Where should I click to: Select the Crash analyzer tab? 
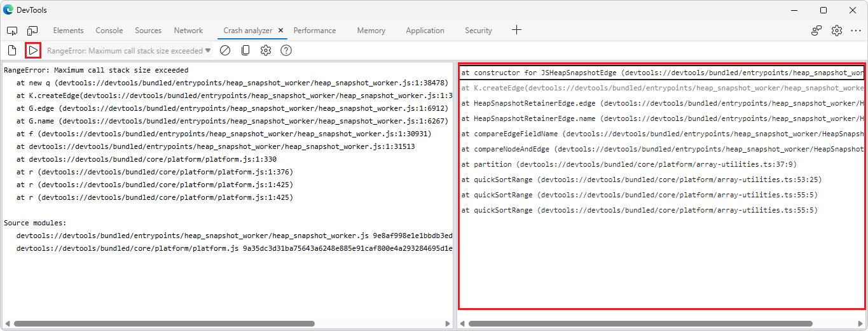click(247, 31)
